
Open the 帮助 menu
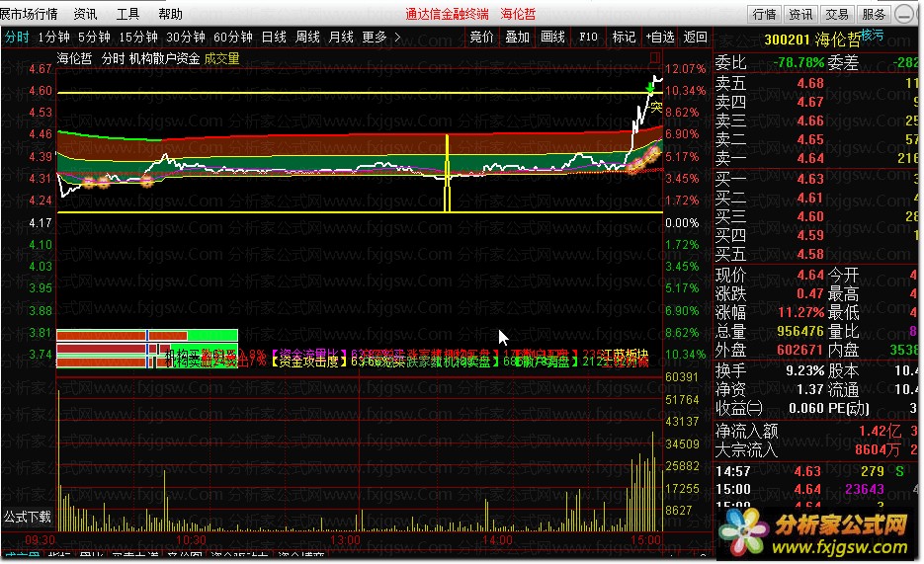pyautogui.click(x=170, y=14)
